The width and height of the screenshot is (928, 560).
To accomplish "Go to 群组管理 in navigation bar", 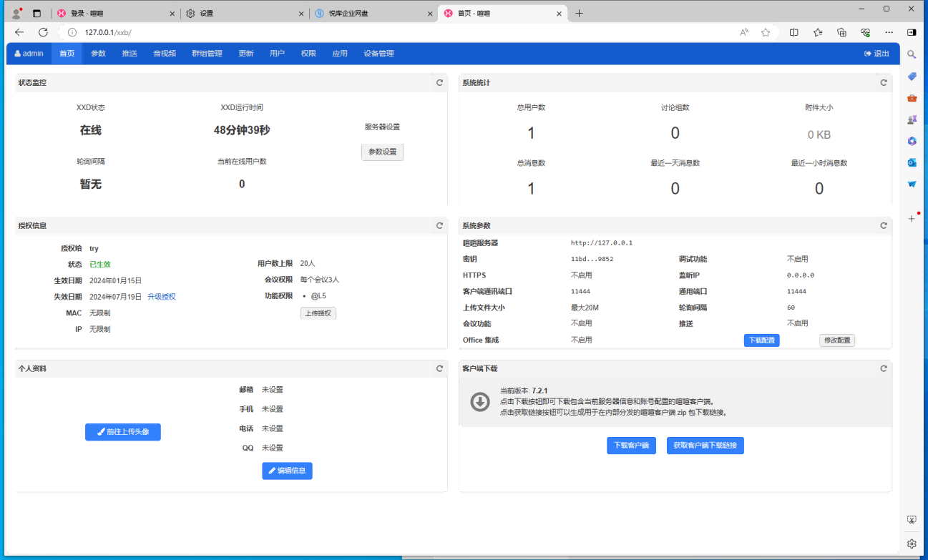I will tap(207, 54).
